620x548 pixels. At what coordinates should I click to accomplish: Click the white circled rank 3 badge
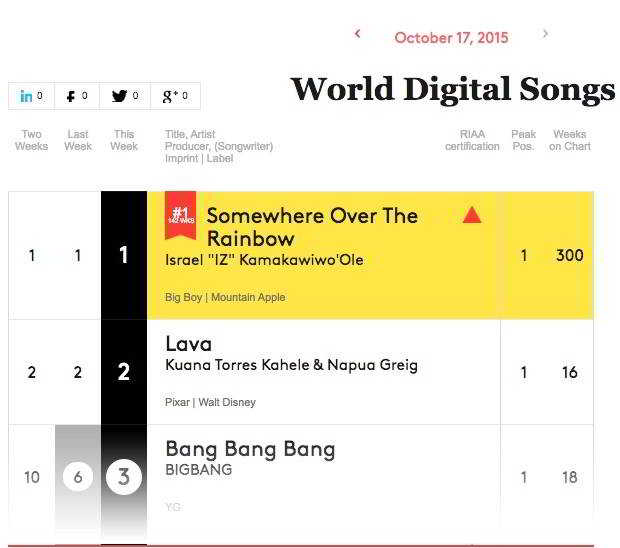[124, 477]
